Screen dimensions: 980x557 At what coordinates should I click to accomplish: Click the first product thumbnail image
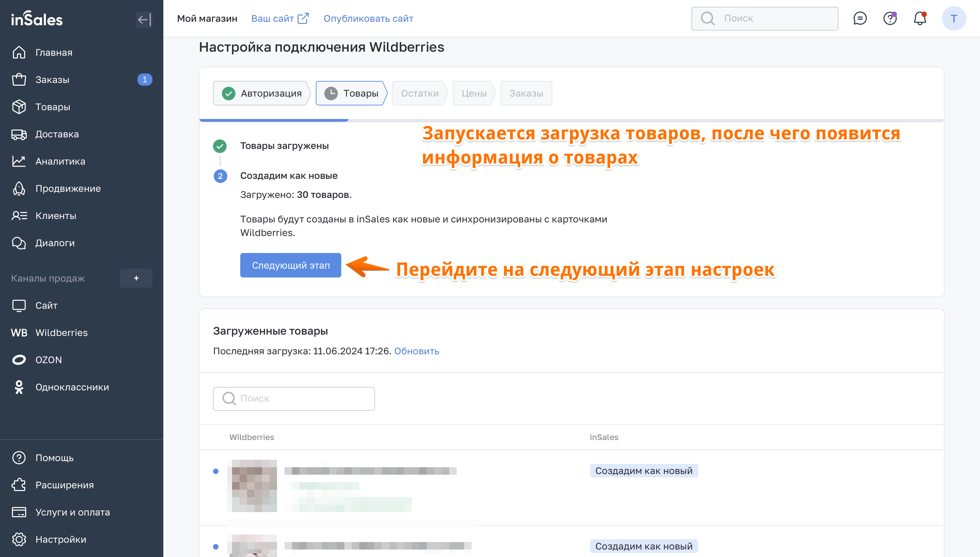252,486
